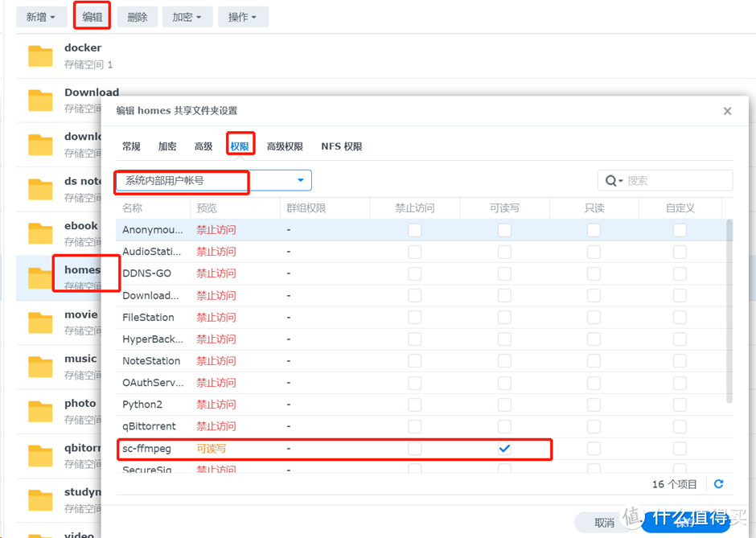Switch to the 权限 tab
Image resolution: width=756 pixels, height=538 pixels.
[240, 146]
